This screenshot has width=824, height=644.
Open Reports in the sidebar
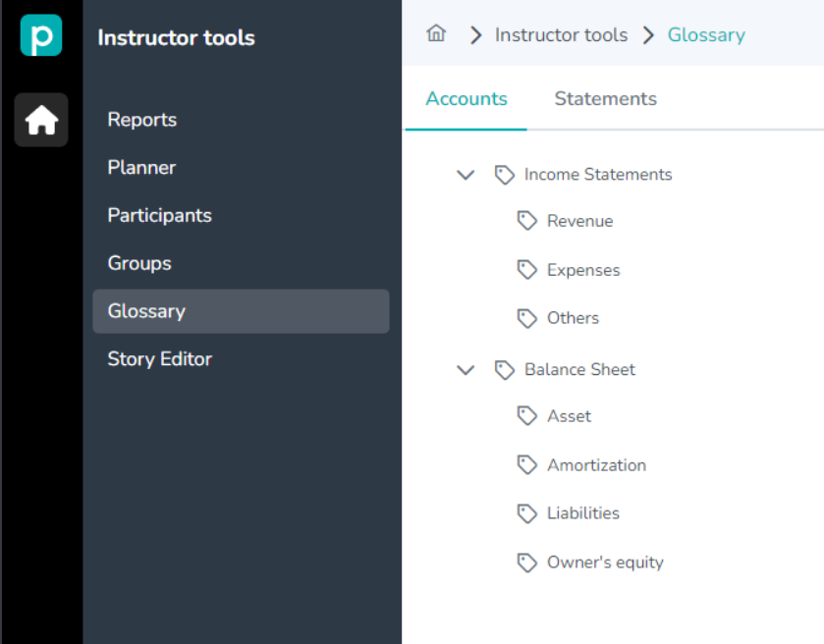click(x=142, y=120)
